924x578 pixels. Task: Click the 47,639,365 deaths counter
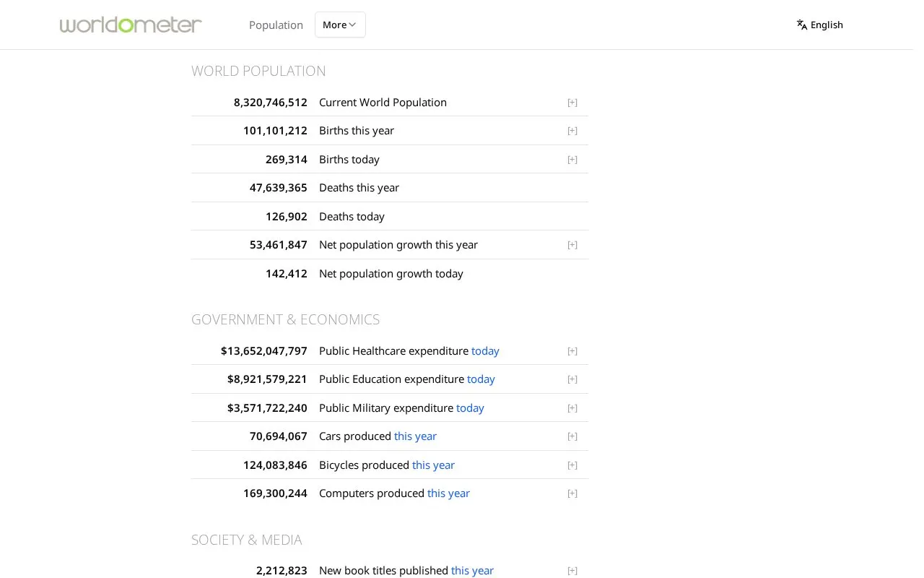tap(279, 188)
